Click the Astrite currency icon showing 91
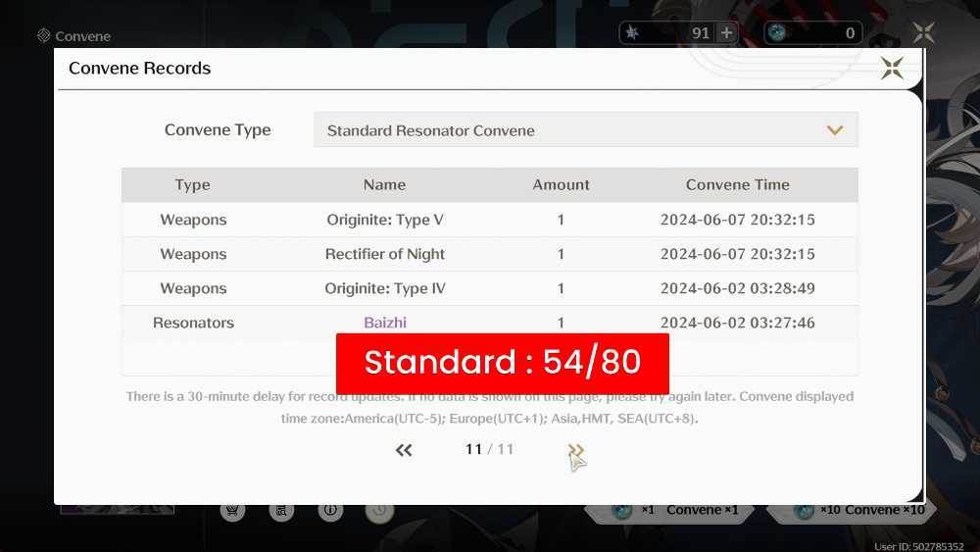The width and height of the screenshot is (980, 552). 632,32
